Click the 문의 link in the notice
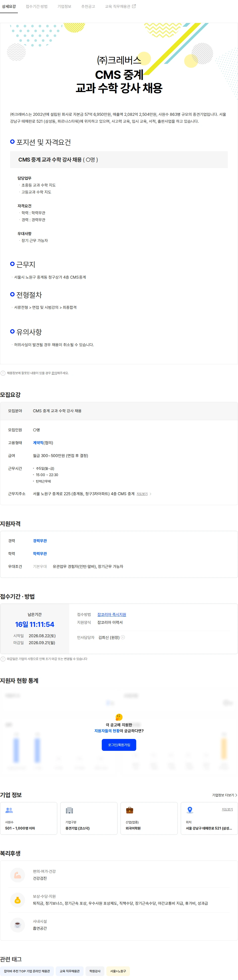This screenshot has width=238, height=980. click(54, 373)
